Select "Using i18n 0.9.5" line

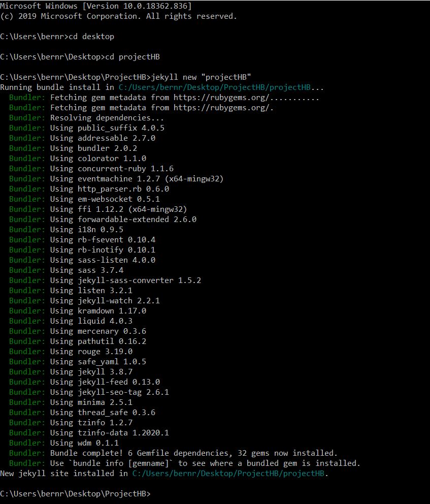pos(66,230)
